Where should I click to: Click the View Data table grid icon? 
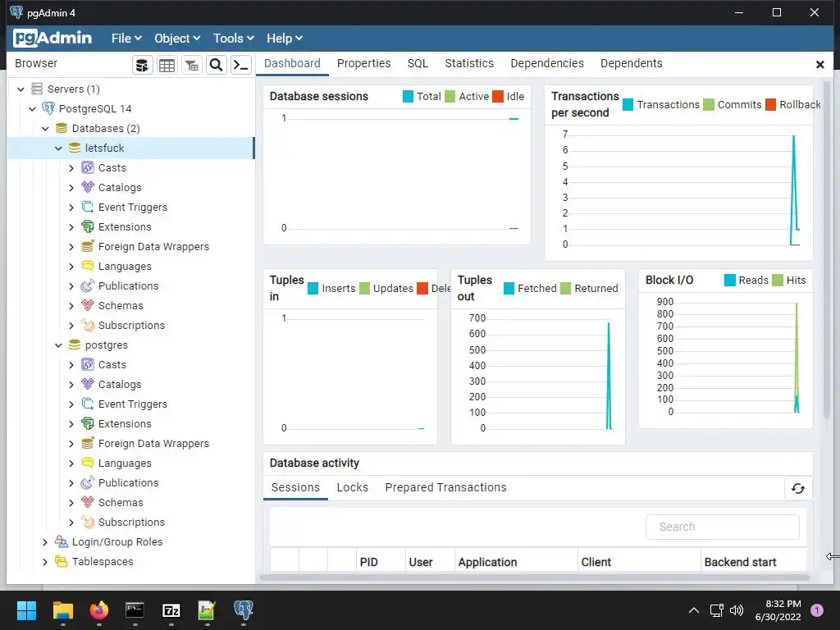click(x=167, y=66)
